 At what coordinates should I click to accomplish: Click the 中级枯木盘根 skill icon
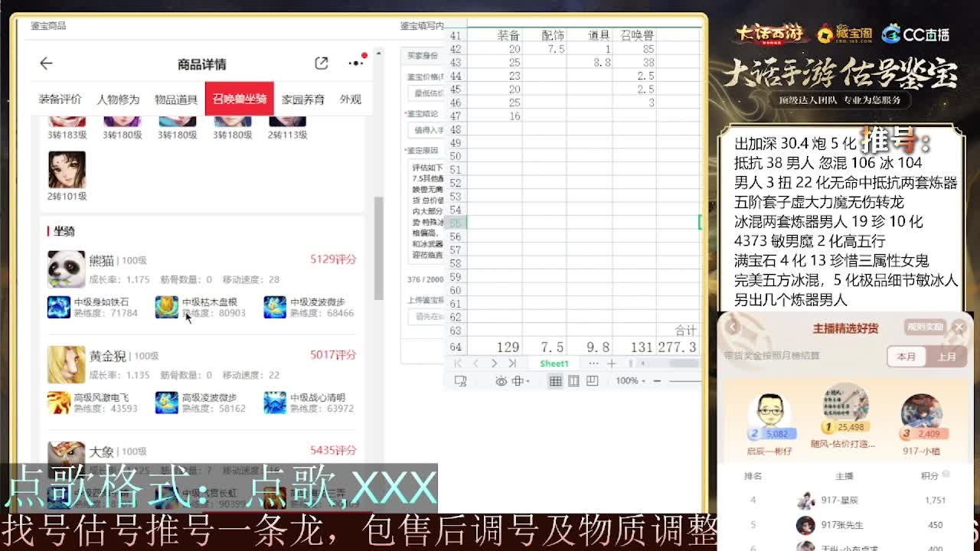click(166, 307)
